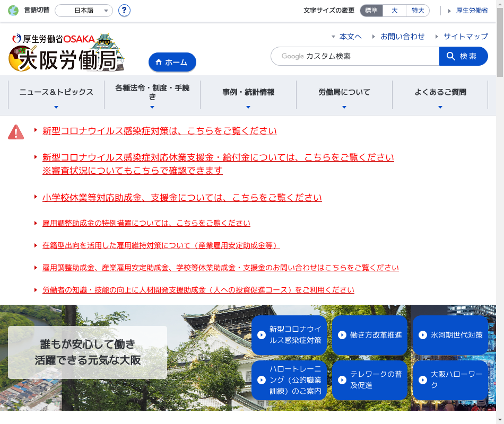Expand the 労働局について menu

pos(344,95)
